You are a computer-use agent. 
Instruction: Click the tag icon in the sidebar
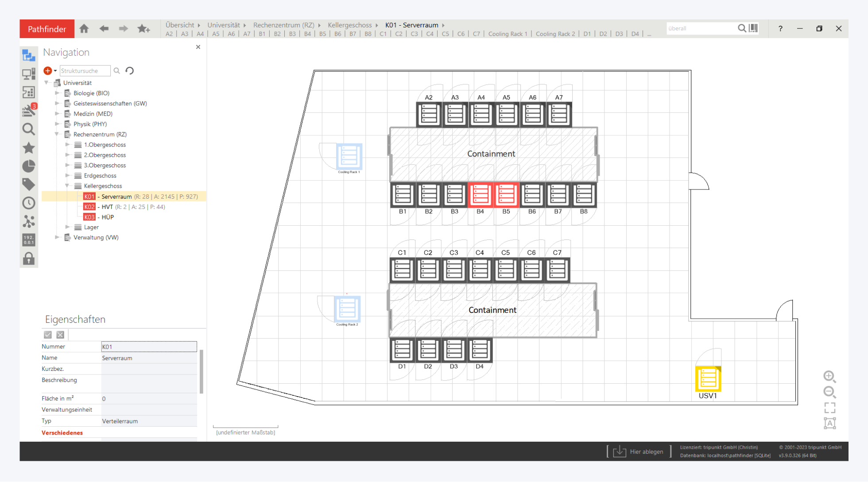[29, 184]
